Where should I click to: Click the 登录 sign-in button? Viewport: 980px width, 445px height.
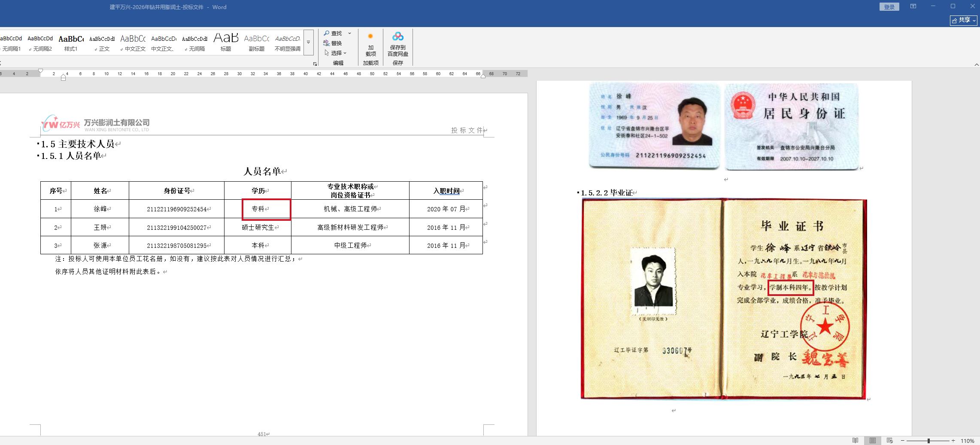tap(889, 7)
